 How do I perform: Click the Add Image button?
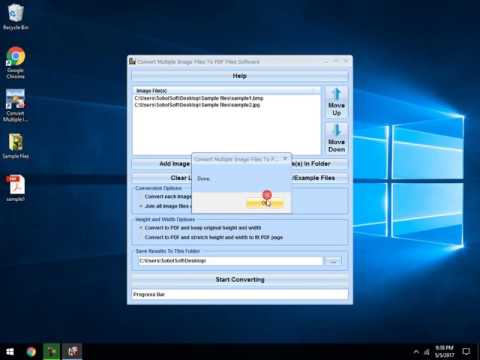[162, 164]
